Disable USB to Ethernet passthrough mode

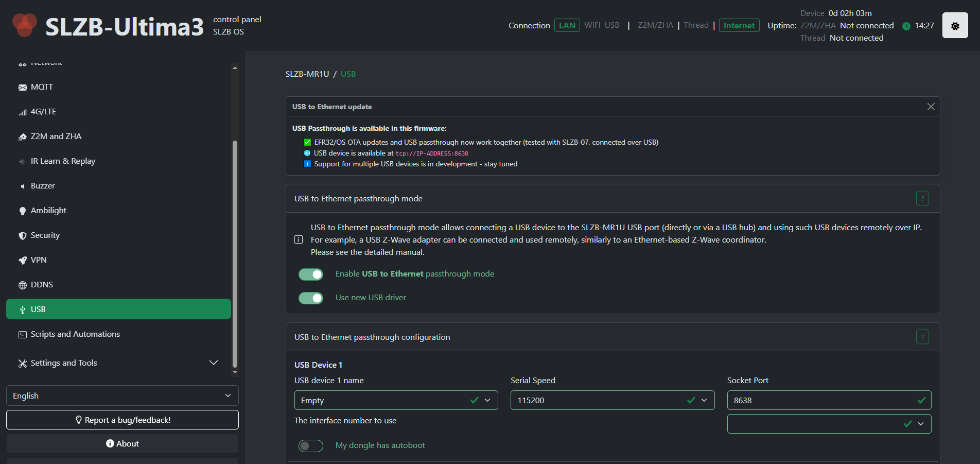[x=311, y=274]
